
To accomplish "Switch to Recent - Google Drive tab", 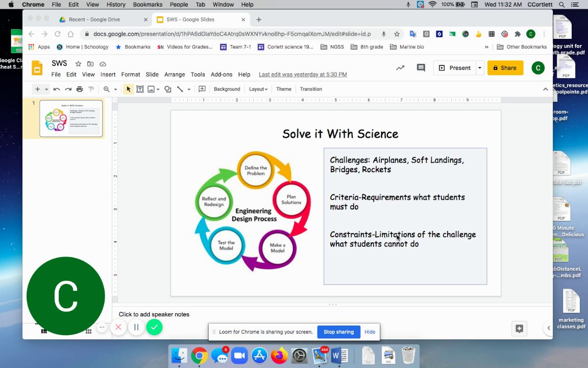I will click(x=94, y=19).
